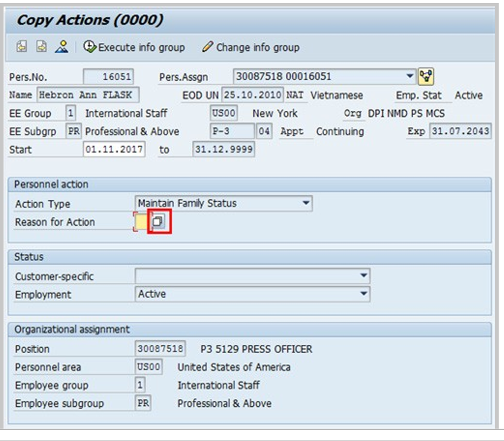Click the next record toolbar icon
The height and width of the screenshot is (441, 504).
41,47
